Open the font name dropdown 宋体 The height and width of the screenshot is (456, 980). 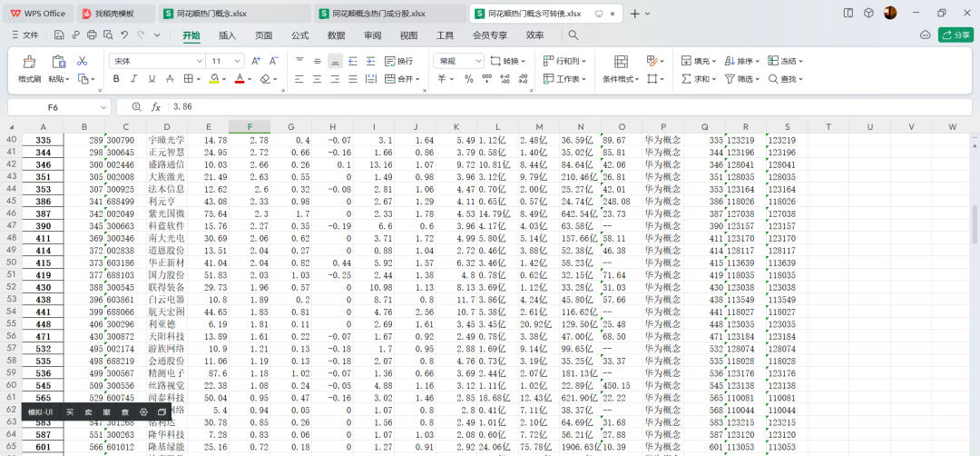click(x=156, y=61)
